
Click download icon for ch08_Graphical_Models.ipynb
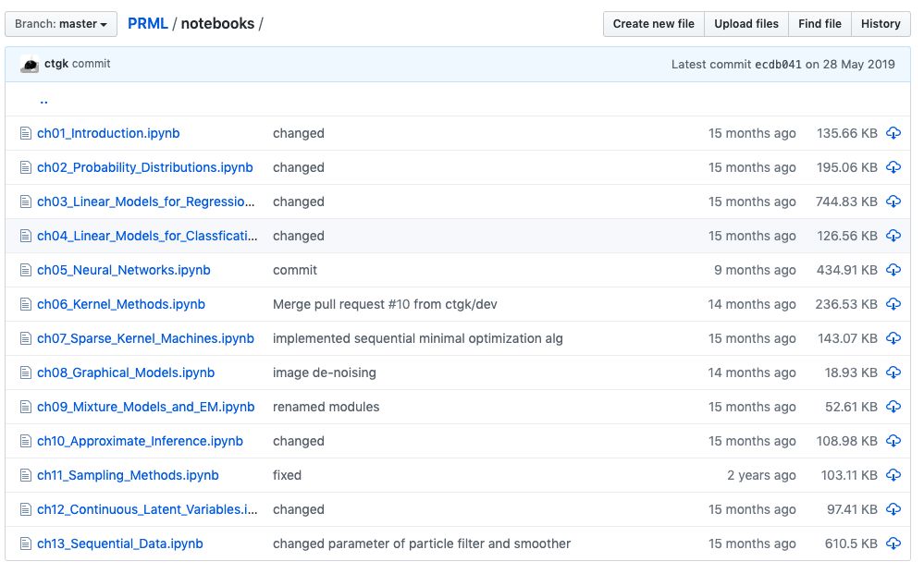893,372
